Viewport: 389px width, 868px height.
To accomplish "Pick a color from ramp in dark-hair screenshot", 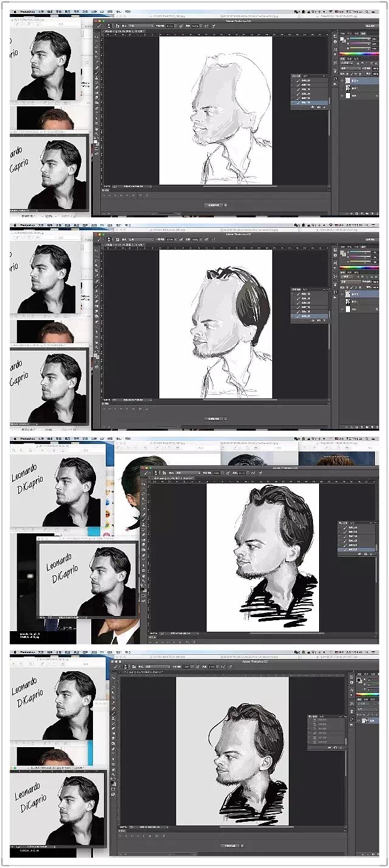I will (x=359, y=267).
